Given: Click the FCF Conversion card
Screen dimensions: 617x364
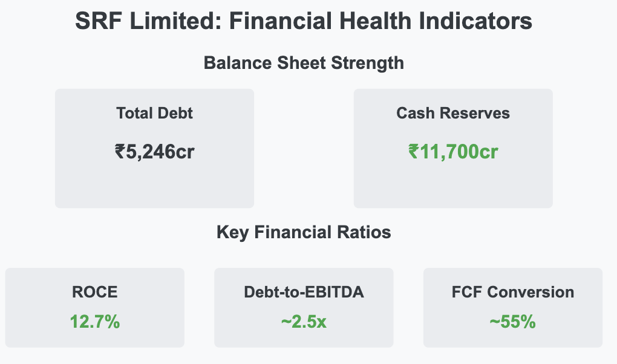Looking at the screenshot, I should (513, 308).
